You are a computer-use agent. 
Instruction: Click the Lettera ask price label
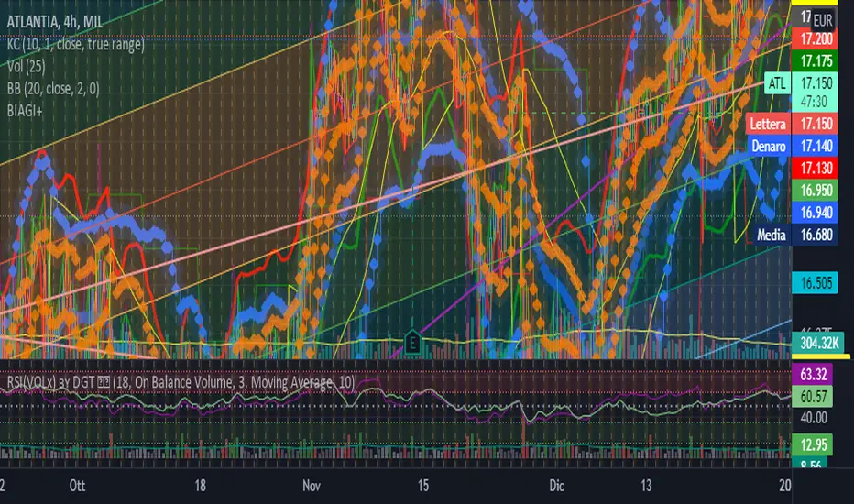coord(767,125)
